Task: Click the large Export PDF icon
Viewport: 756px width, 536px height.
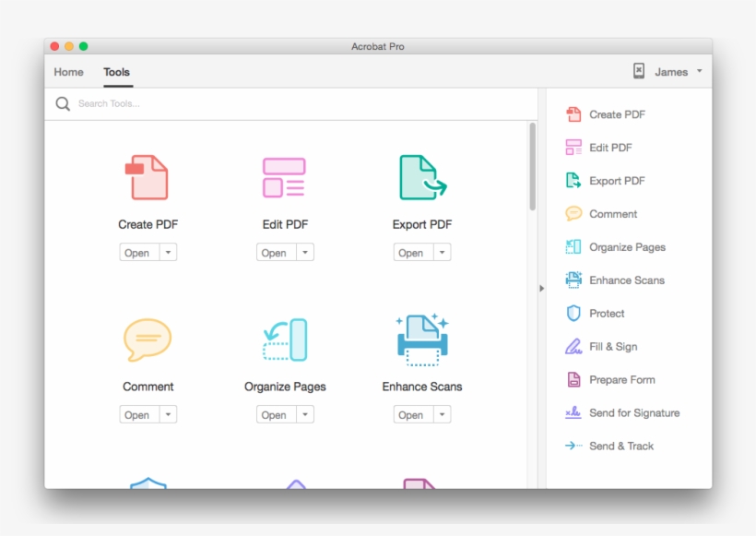Action: pyautogui.click(x=421, y=177)
